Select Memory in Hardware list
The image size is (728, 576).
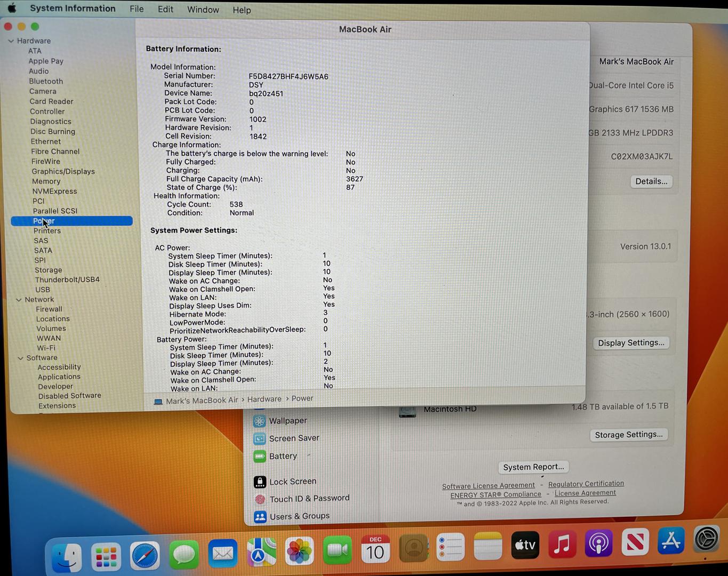(x=46, y=181)
